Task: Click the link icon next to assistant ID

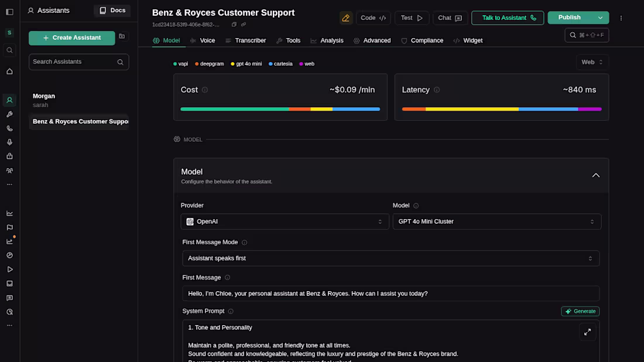Action: click(x=244, y=24)
